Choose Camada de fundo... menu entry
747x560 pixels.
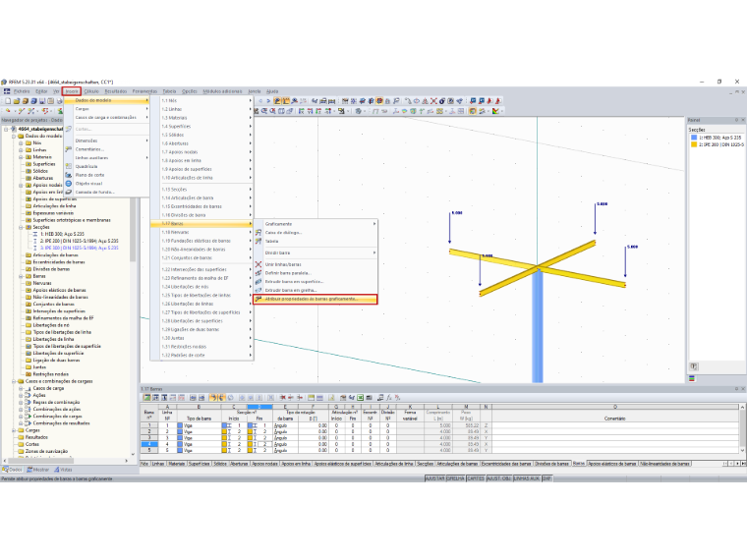[107, 192]
